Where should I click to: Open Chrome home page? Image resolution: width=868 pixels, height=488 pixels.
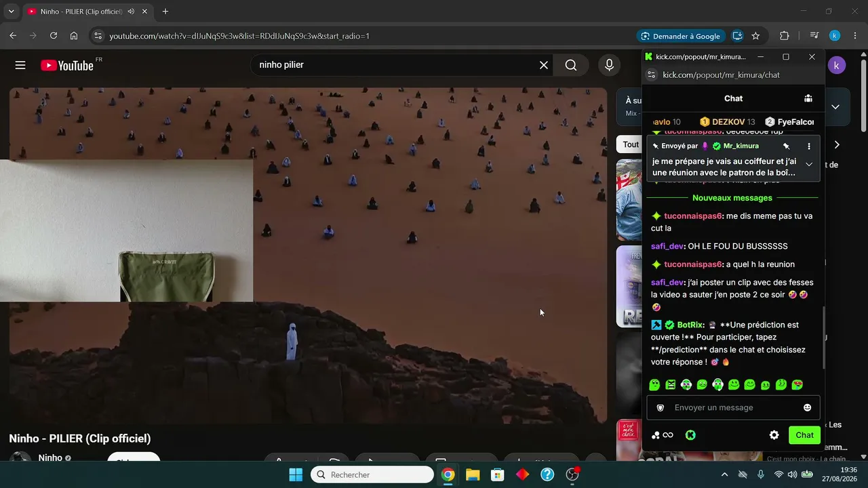pyautogui.click(x=74, y=36)
